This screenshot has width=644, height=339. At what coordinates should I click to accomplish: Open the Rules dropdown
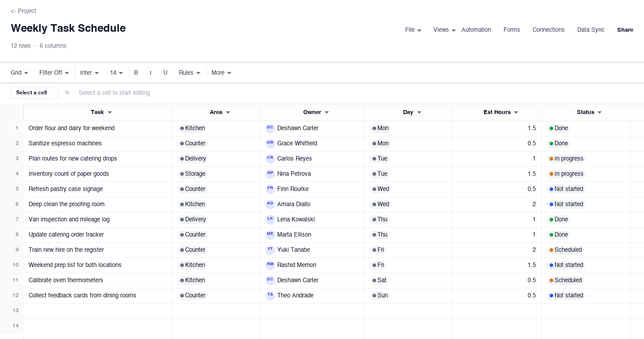[190, 72]
